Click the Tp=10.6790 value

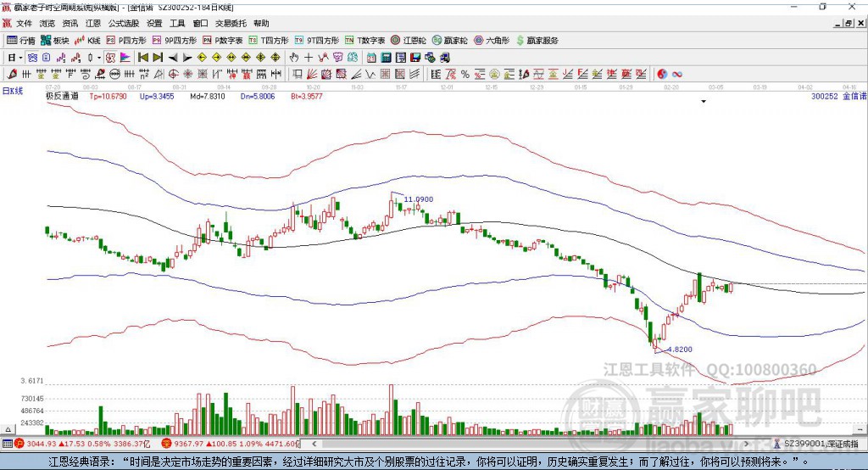click(x=108, y=96)
